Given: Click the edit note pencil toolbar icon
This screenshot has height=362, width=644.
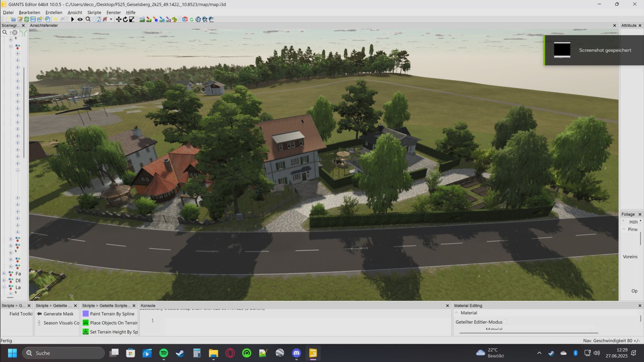Looking at the screenshot, I should pyautogui.click(x=20, y=19).
